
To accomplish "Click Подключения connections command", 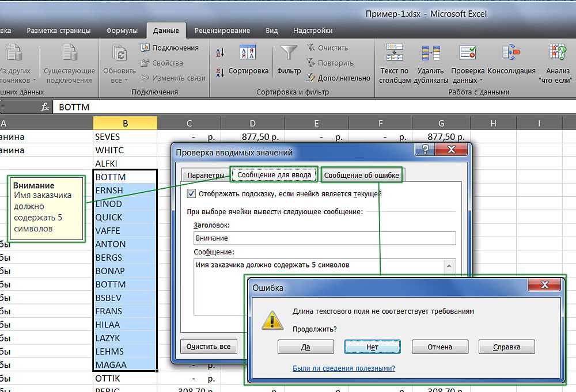I will tap(170, 48).
